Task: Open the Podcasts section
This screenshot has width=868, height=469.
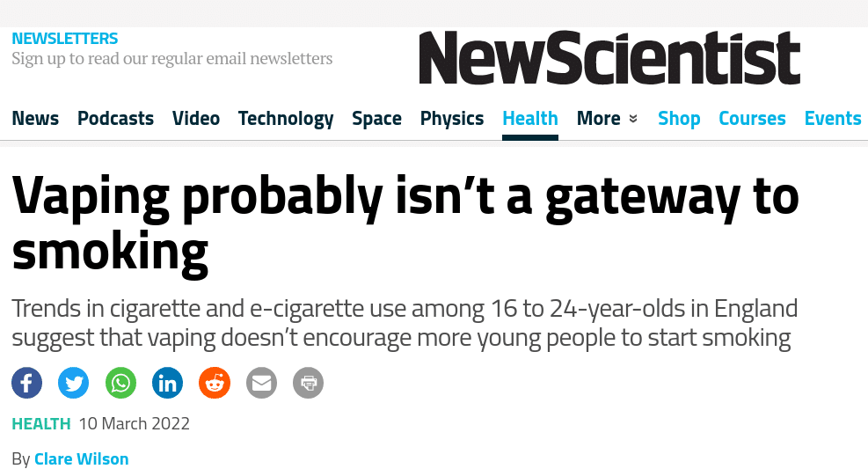Action: point(116,119)
